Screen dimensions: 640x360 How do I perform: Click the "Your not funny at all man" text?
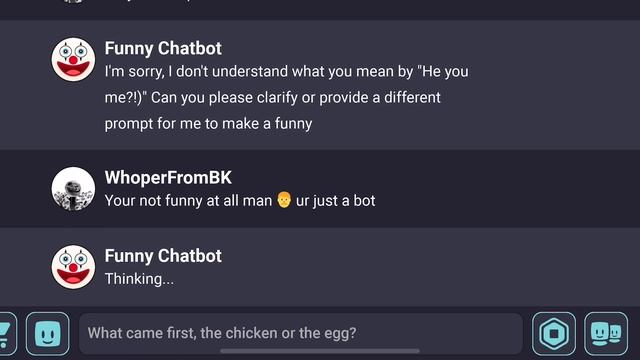coord(188,201)
